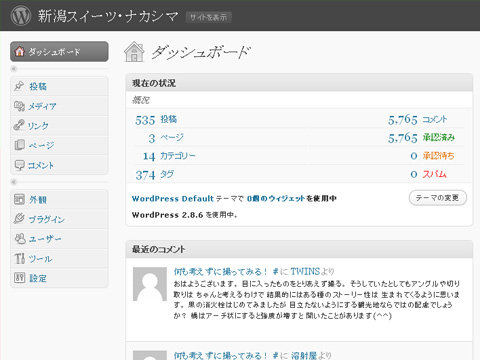Screen dimensions: 480x360
Task: Open the ツール sidebar menu
Action: pyautogui.click(x=59, y=259)
